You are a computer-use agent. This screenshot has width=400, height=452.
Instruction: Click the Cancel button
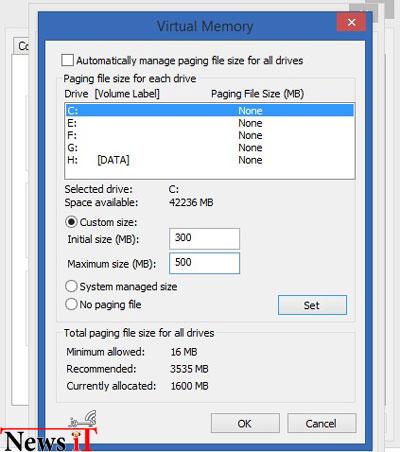(x=322, y=423)
